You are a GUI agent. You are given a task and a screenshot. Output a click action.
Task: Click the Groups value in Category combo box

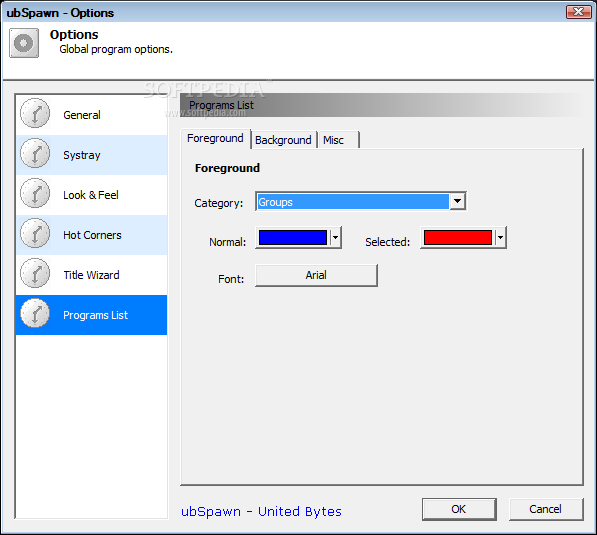pyautogui.click(x=353, y=202)
